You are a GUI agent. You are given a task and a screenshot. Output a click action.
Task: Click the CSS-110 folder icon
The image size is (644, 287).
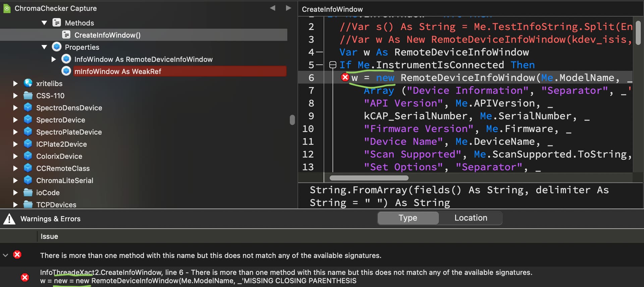(28, 96)
